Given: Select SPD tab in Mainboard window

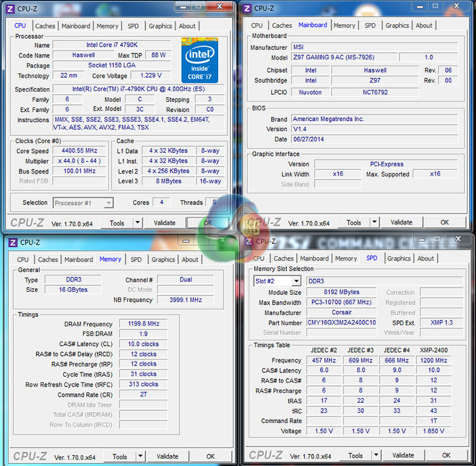Looking at the screenshot, I should tap(370, 25).
